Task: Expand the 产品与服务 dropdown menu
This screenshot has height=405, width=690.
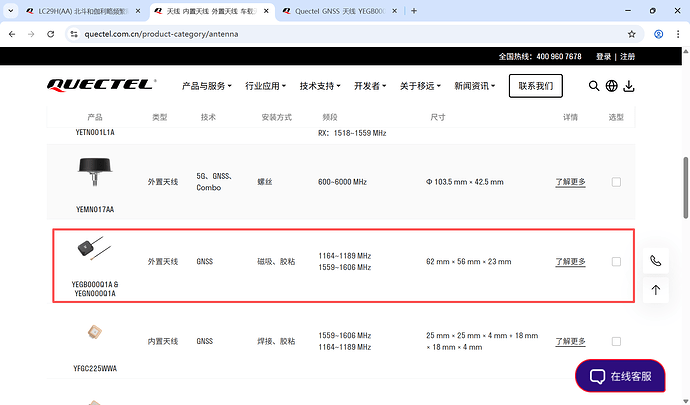Action: 206,86
